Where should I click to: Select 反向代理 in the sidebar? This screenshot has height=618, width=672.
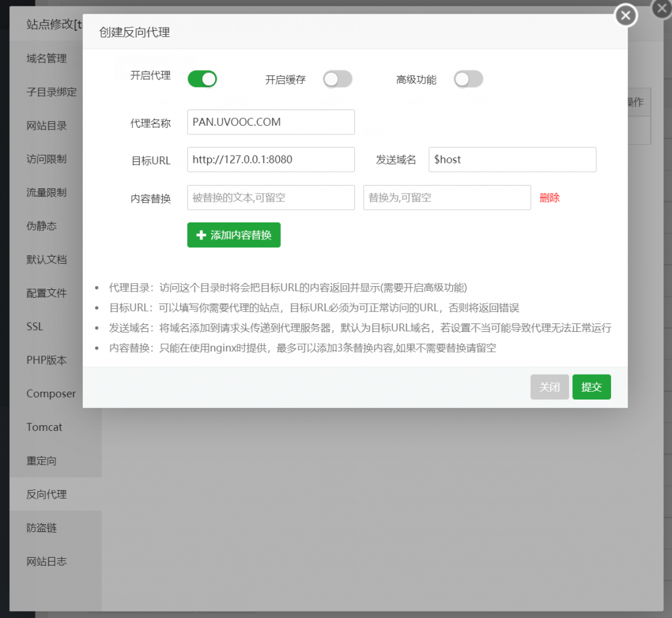(x=45, y=493)
